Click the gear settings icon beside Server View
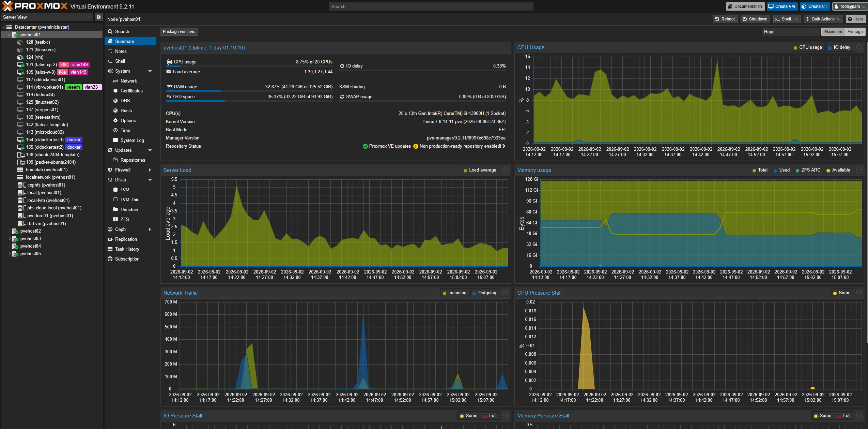Image resolution: width=868 pixels, height=429 pixels. [98, 17]
